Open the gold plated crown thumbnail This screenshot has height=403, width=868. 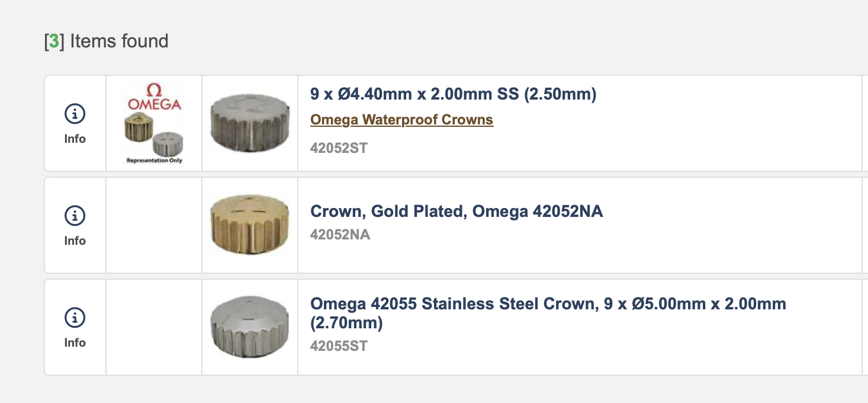249,225
